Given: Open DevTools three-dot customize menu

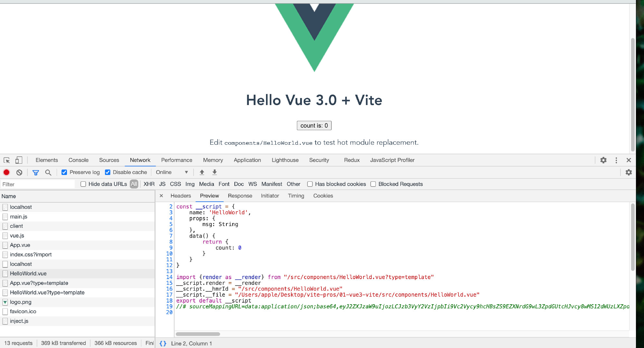Looking at the screenshot, I should click(x=616, y=160).
